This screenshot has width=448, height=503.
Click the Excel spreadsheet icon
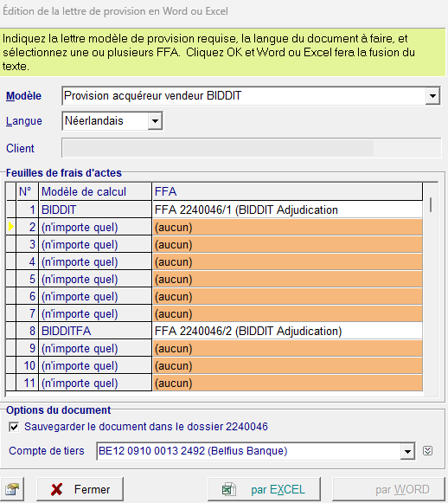tap(229, 489)
